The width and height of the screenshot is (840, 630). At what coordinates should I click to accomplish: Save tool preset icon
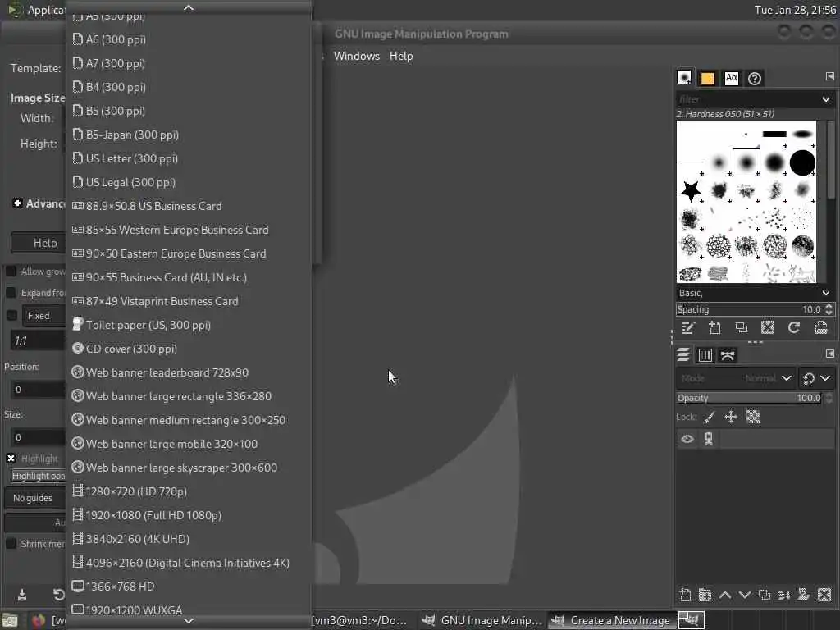tap(22, 595)
